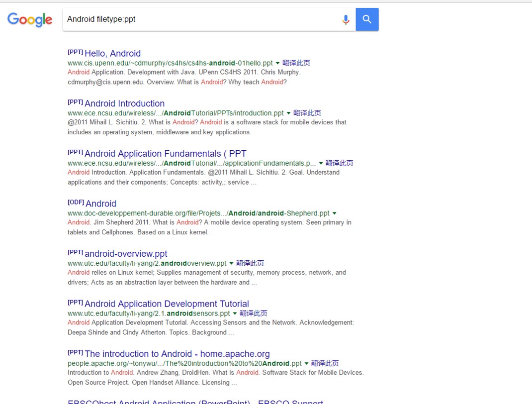
Task: Click URL www.cis.upenn.edu/~cdmurphy/cs4hs text
Action: [x=170, y=63]
